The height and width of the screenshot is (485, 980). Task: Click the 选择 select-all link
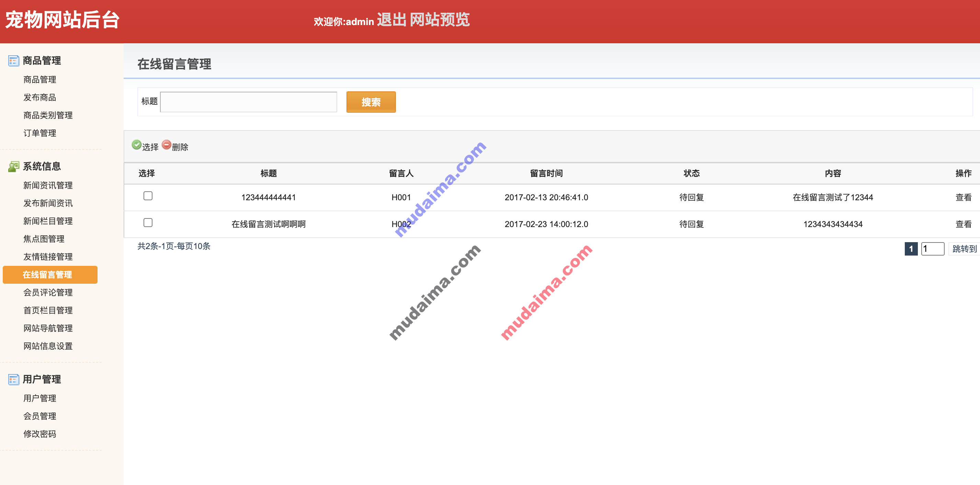pyautogui.click(x=150, y=147)
